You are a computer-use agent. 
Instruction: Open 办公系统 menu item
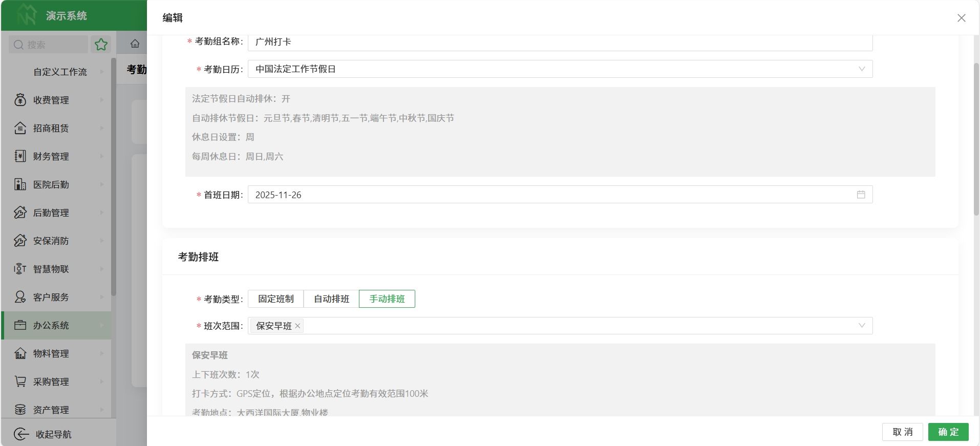pos(51,325)
